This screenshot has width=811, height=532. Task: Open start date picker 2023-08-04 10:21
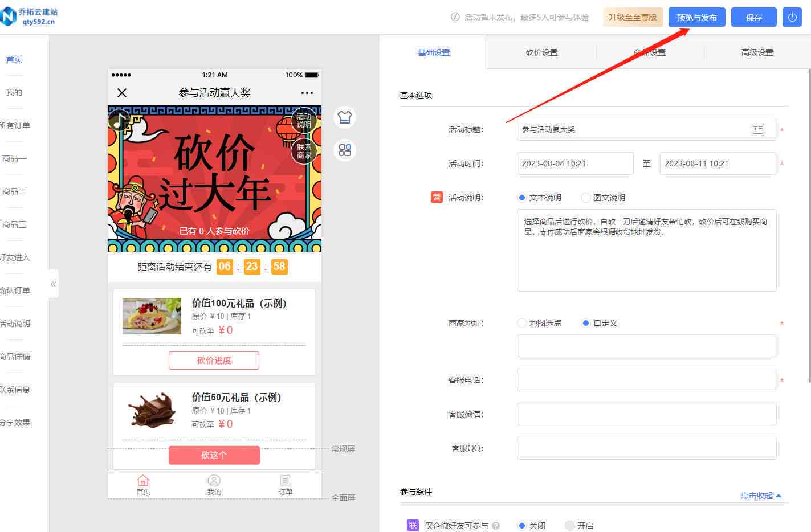pyautogui.click(x=575, y=163)
